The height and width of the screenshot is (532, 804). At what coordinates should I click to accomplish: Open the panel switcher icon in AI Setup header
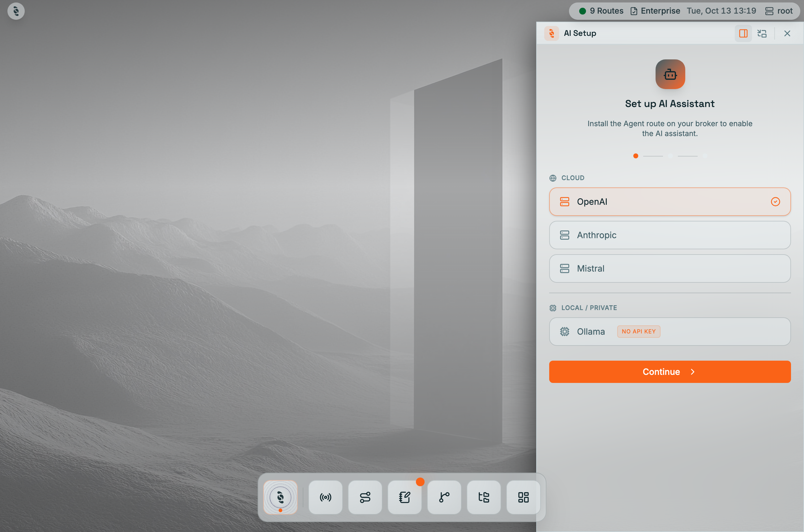tap(762, 33)
